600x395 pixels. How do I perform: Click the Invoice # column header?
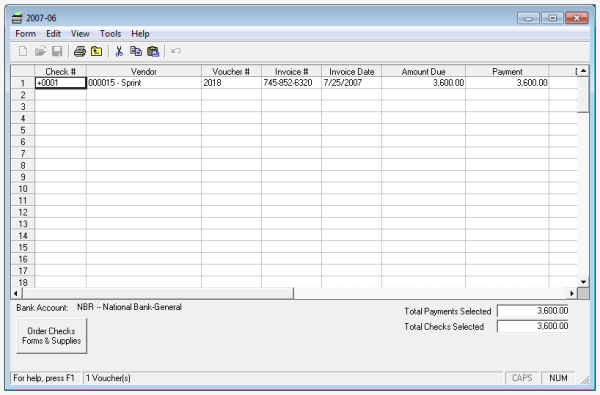pyautogui.click(x=291, y=71)
